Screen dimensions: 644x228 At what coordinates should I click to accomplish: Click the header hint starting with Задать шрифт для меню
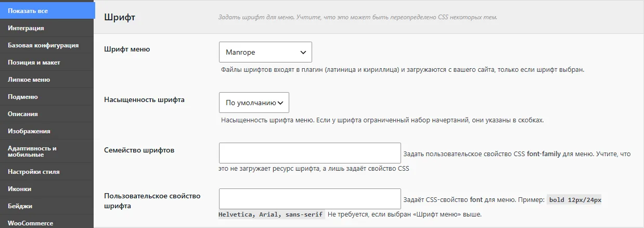358,17
